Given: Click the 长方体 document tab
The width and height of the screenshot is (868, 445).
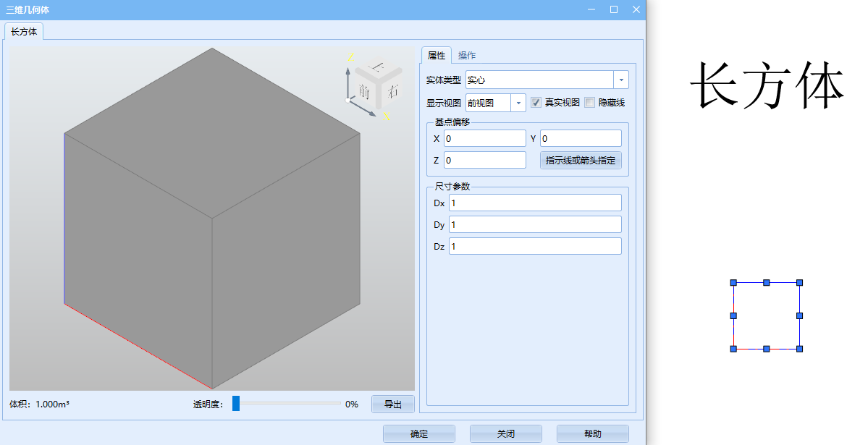Looking at the screenshot, I should 24,32.
